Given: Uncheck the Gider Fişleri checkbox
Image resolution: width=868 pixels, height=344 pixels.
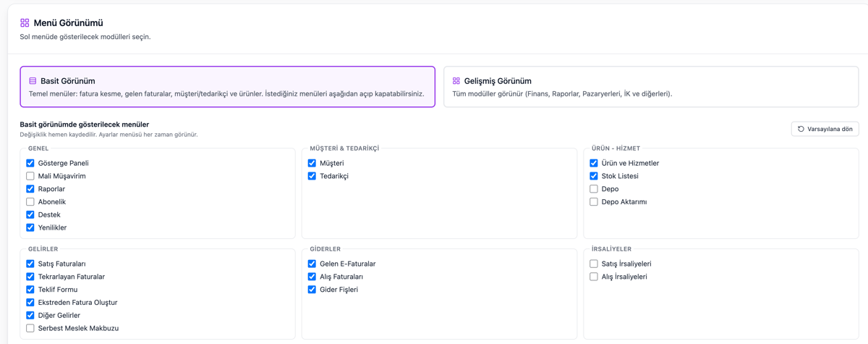Looking at the screenshot, I should [312, 290].
